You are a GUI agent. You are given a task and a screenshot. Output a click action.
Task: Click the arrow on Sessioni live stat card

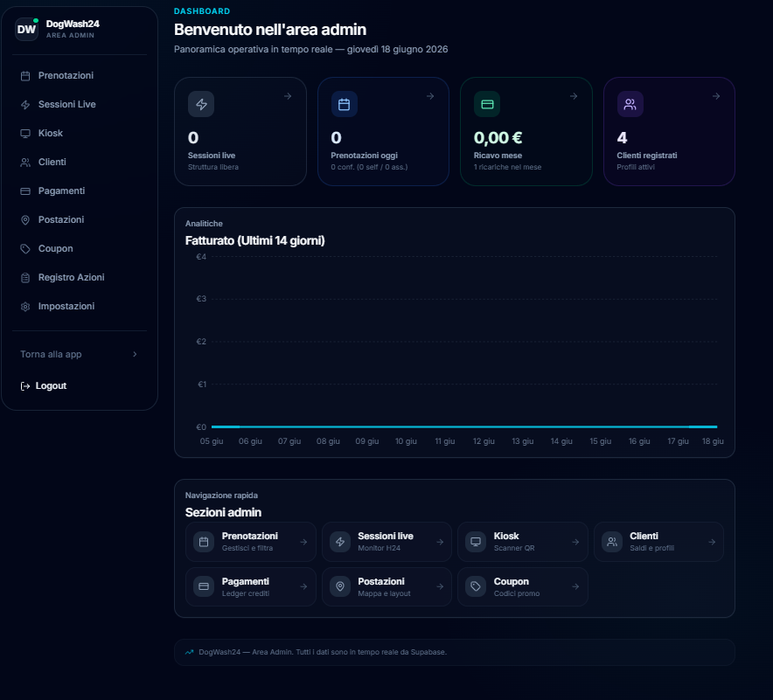(x=288, y=96)
